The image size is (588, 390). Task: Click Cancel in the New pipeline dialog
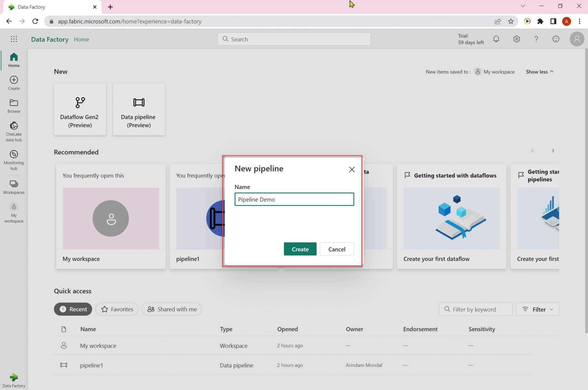(336, 249)
